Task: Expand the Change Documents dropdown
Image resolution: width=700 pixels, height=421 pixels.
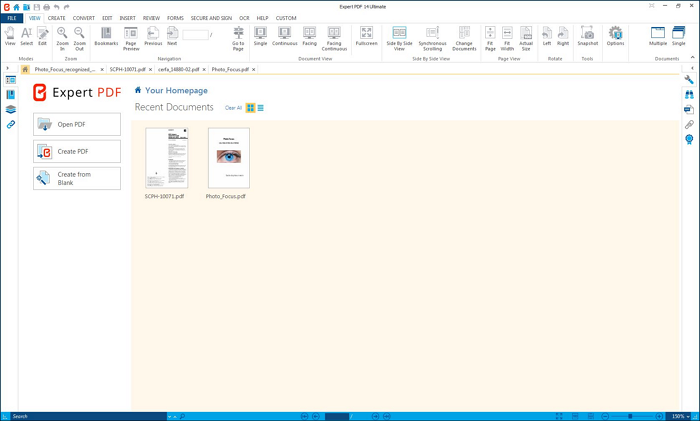Action: tap(464, 39)
